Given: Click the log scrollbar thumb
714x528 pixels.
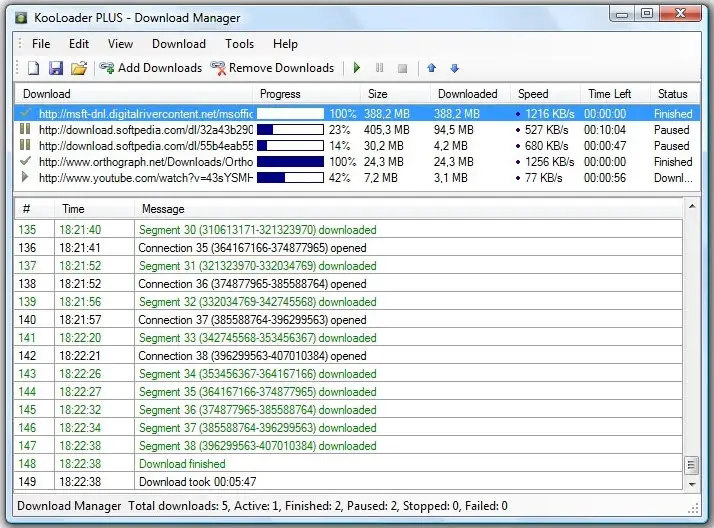Looking at the screenshot, I should click(691, 465).
